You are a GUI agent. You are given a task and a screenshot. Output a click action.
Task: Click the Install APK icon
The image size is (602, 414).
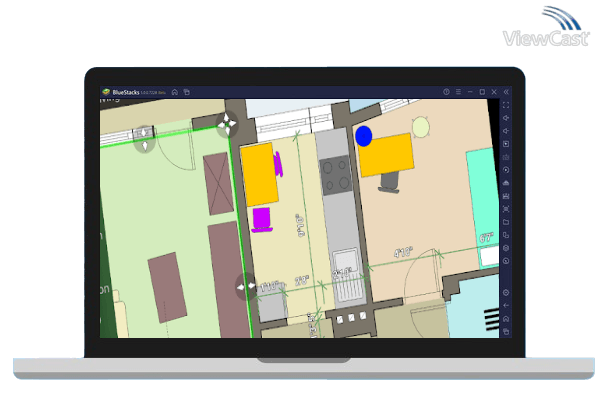click(x=506, y=183)
